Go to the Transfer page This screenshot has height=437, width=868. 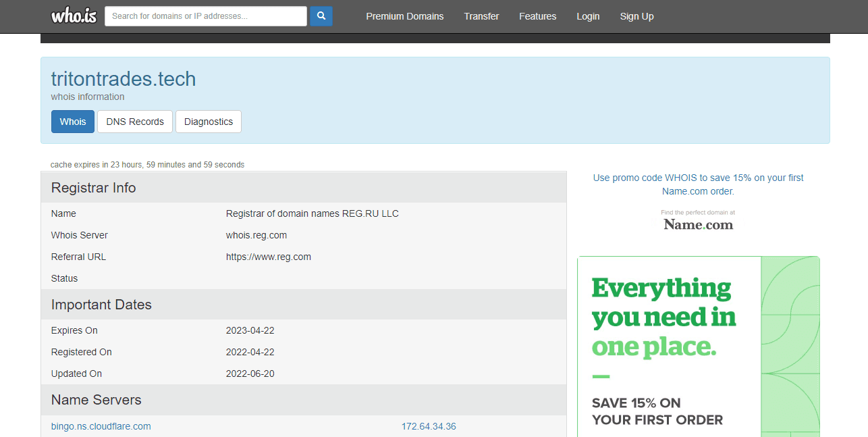point(481,16)
